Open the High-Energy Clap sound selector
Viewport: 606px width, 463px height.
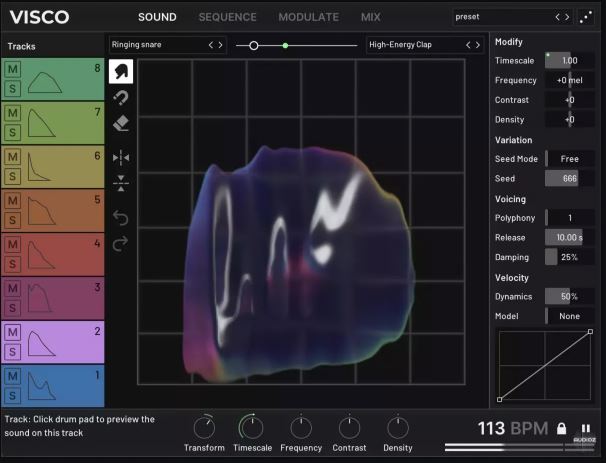click(425, 45)
